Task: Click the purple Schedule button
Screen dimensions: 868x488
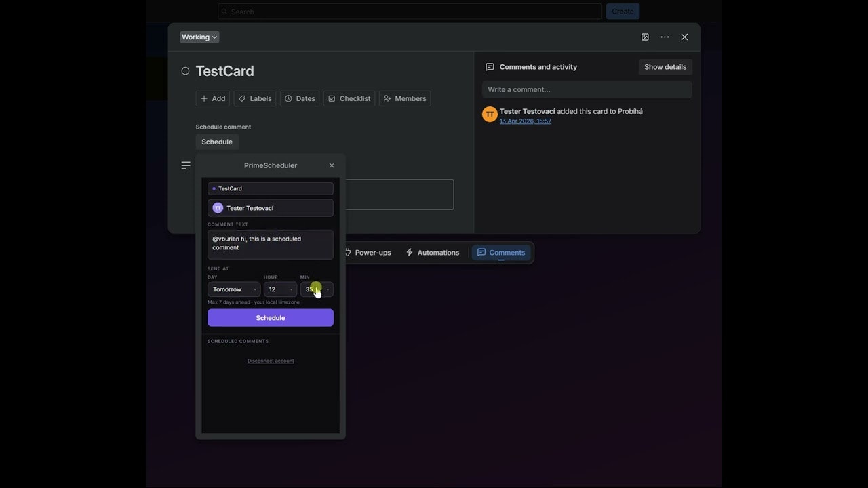Action: (x=271, y=318)
